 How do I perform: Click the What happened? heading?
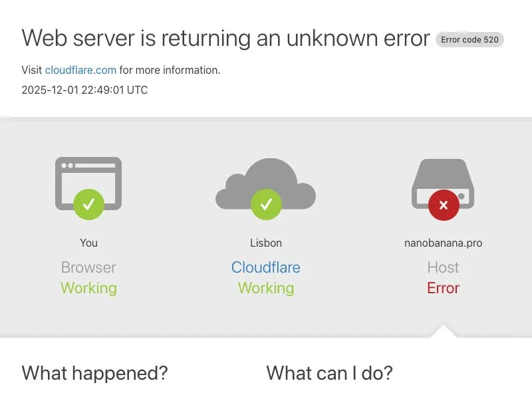94,373
